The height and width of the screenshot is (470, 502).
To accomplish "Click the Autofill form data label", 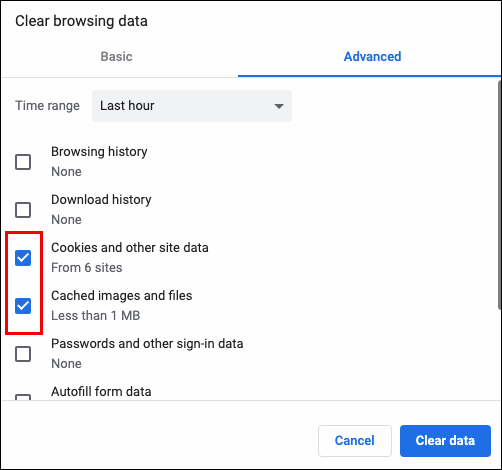I will (101, 392).
